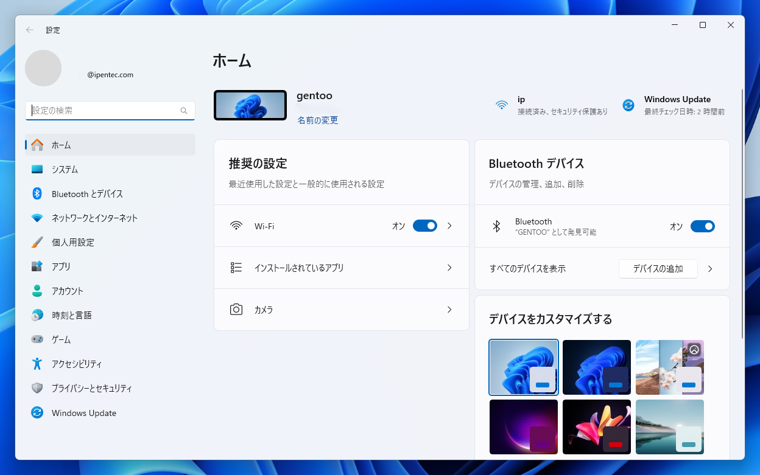Open the すべてのデバイスを表示 chevron
Viewport: 760px width, 475px height.
711,269
